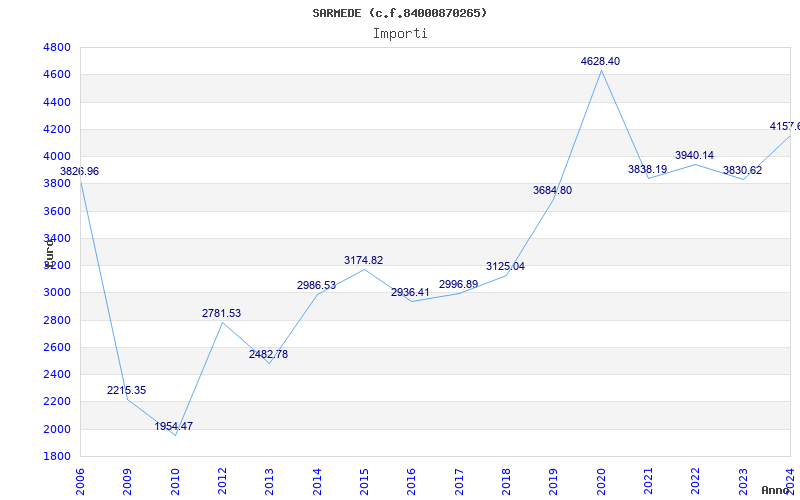Select the 2986.53 data label
800x500 pixels.
pyautogui.click(x=316, y=285)
